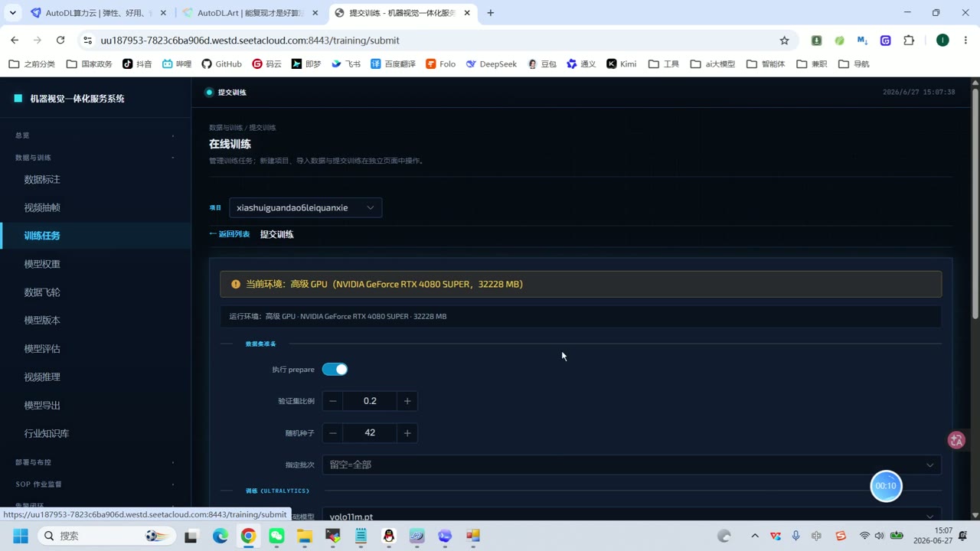Screen dimensions: 980x551
Task: Open WeChat from the taskbar
Action: [276, 536]
